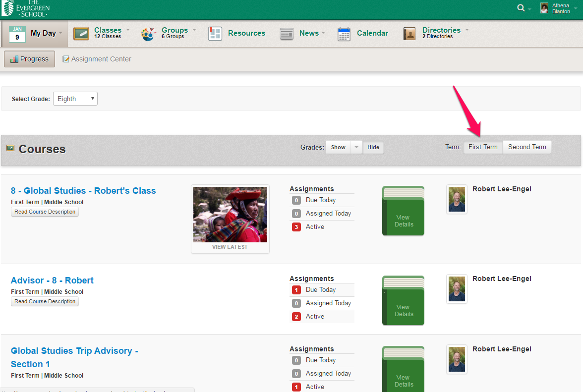Click Robert Lee-Engel name in Global Studies row
The image size is (583, 392).
502,189
